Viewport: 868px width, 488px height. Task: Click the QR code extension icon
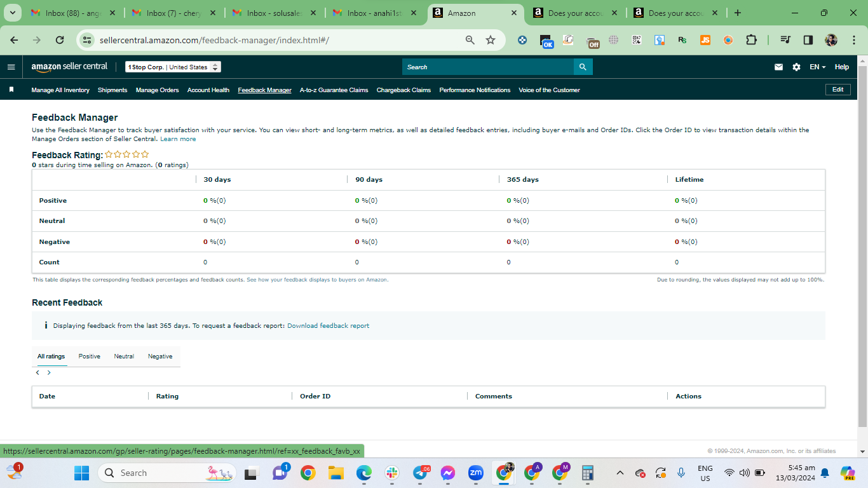pos(637,40)
